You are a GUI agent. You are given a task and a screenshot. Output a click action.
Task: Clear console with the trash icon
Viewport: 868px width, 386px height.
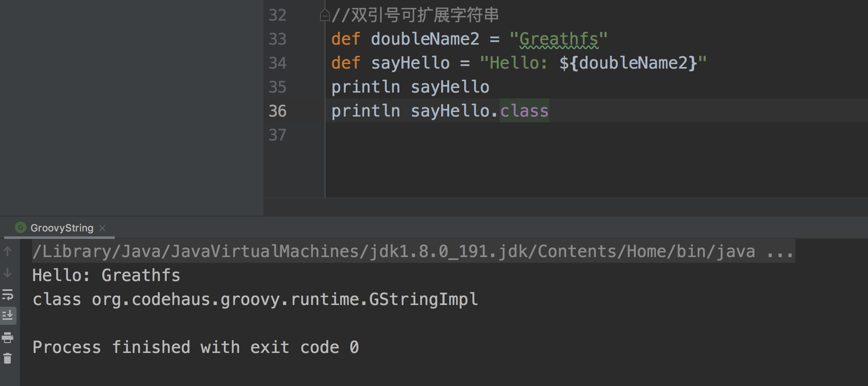click(7, 358)
